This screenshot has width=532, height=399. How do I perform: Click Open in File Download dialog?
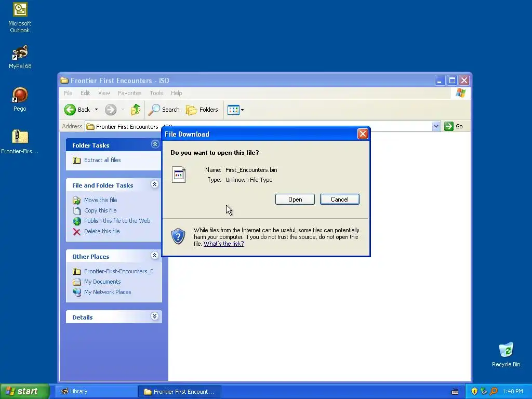[295, 199]
